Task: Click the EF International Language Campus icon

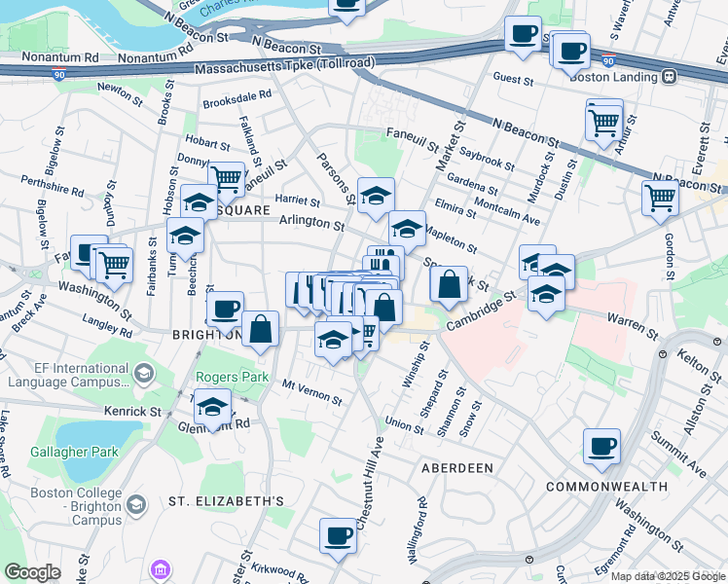Action: coord(143,373)
